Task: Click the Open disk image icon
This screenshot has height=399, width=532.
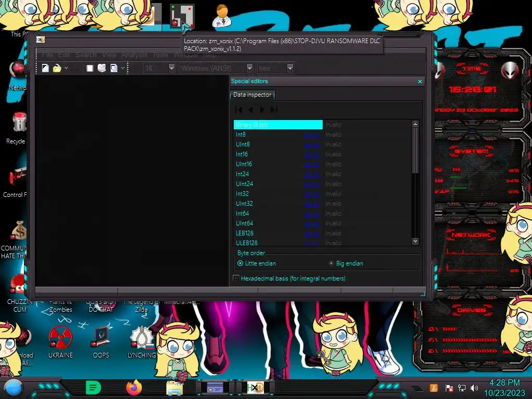Action: point(114,68)
